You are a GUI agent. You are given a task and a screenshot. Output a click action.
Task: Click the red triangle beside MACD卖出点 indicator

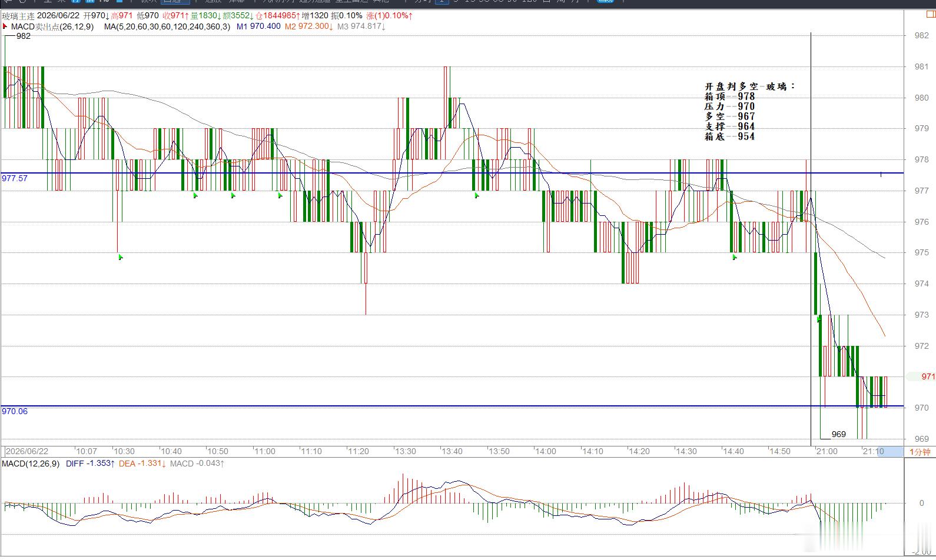pyautogui.click(x=5, y=26)
